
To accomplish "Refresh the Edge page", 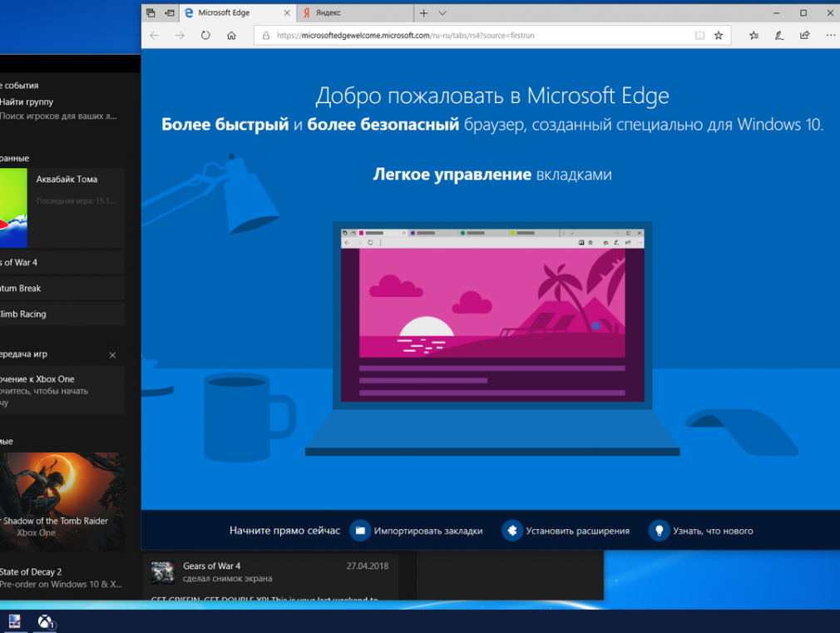I will 205,36.
